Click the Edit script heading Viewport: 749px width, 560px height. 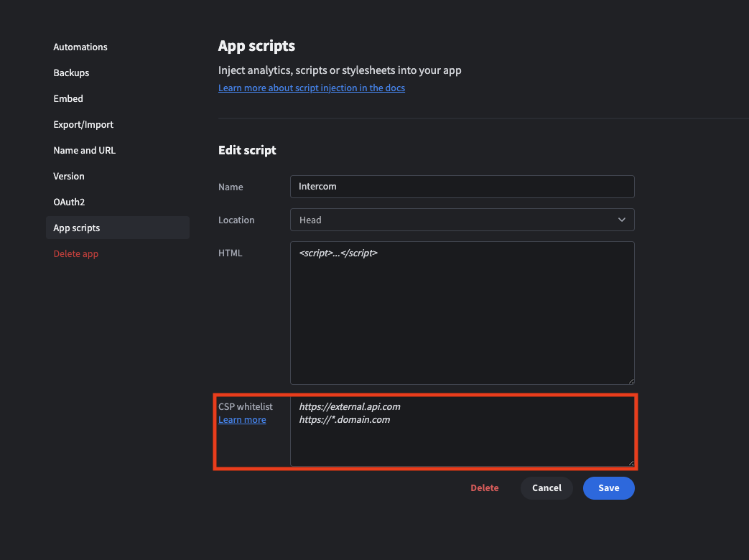pos(247,150)
